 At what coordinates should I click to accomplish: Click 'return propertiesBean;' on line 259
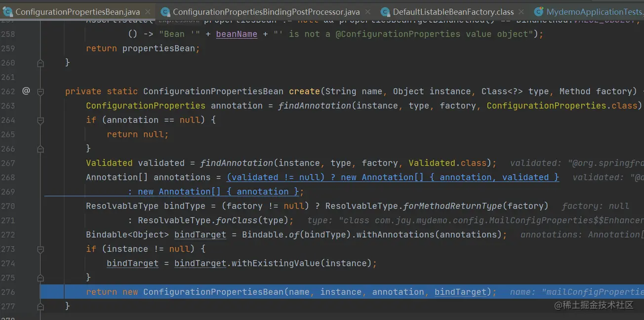143,48
